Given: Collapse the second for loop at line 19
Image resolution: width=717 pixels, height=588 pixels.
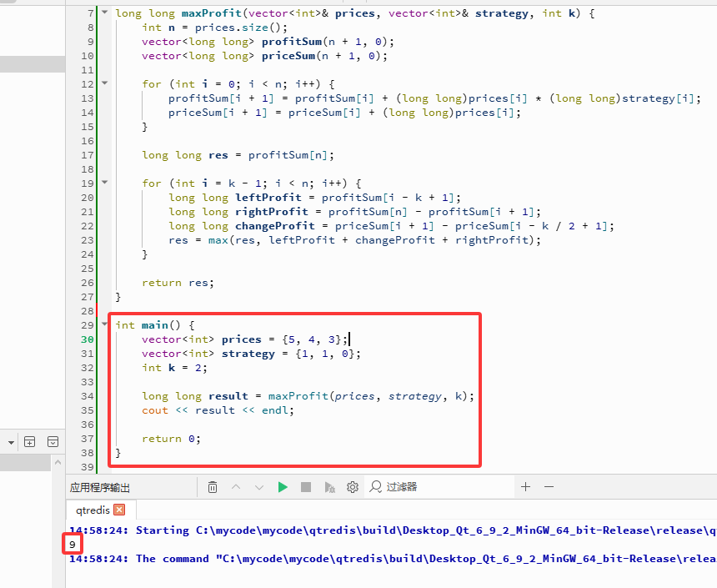Looking at the screenshot, I should point(105,182).
